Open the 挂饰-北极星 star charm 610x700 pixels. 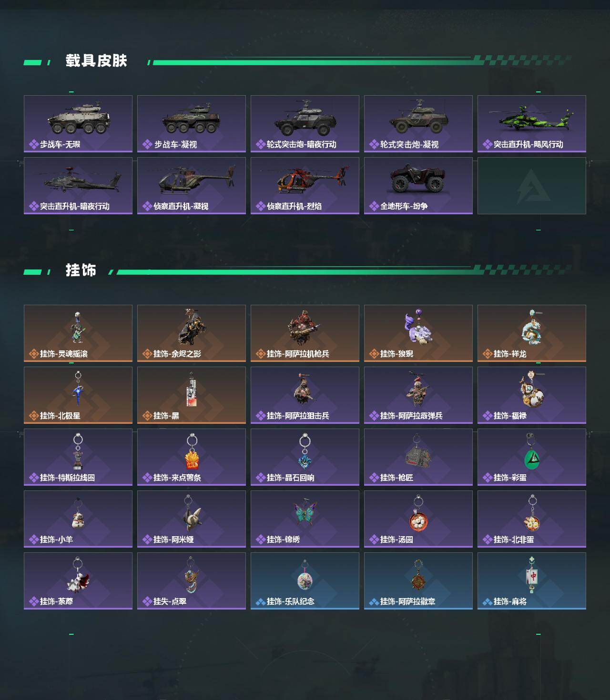click(x=78, y=395)
